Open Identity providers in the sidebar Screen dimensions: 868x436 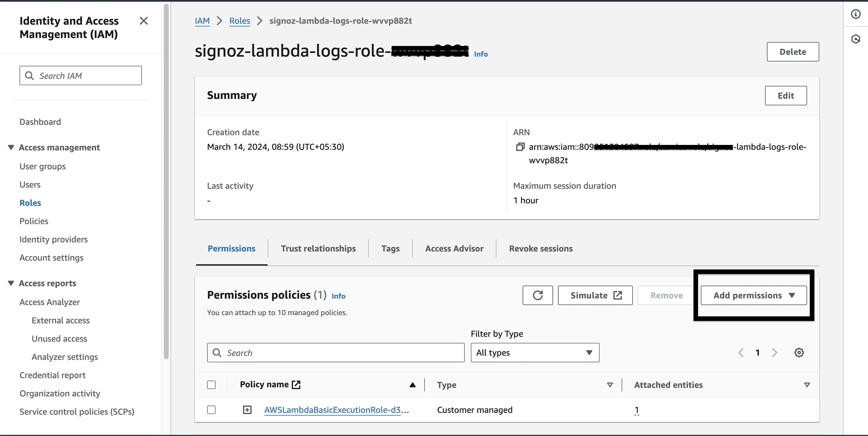click(54, 239)
